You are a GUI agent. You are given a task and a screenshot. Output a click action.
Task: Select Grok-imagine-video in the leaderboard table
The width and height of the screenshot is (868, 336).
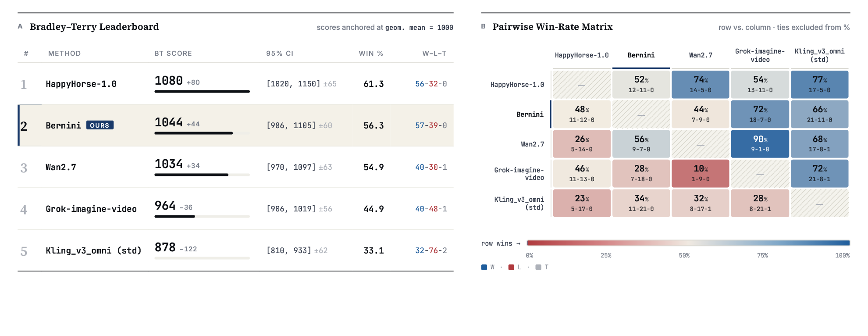click(91, 209)
